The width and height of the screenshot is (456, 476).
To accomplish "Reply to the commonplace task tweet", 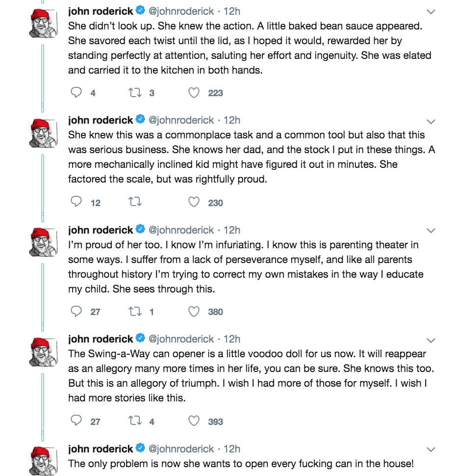I will (76, 202).
